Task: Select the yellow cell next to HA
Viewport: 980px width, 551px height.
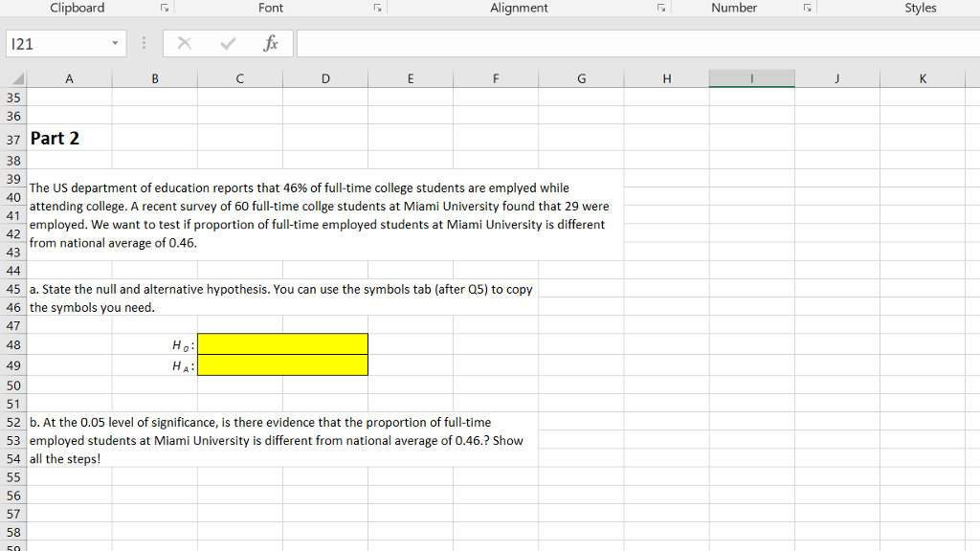Action: coord(282,364)
